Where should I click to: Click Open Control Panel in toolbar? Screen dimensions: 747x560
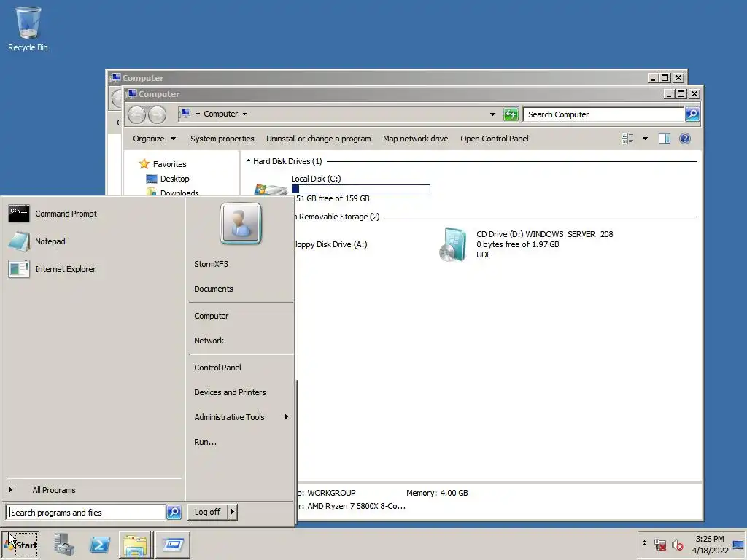click(494, 139)
